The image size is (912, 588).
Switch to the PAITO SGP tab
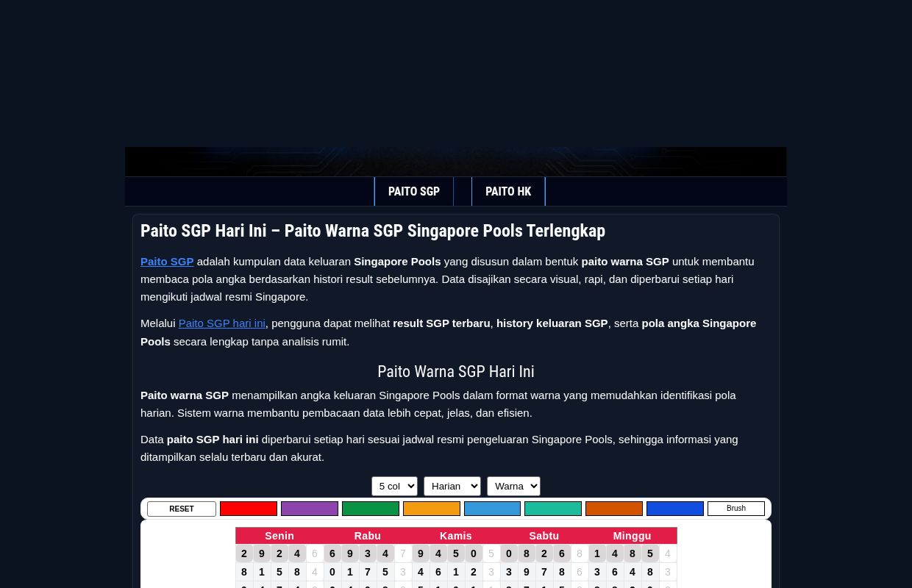pyautogui.click(x=414, y=191)
